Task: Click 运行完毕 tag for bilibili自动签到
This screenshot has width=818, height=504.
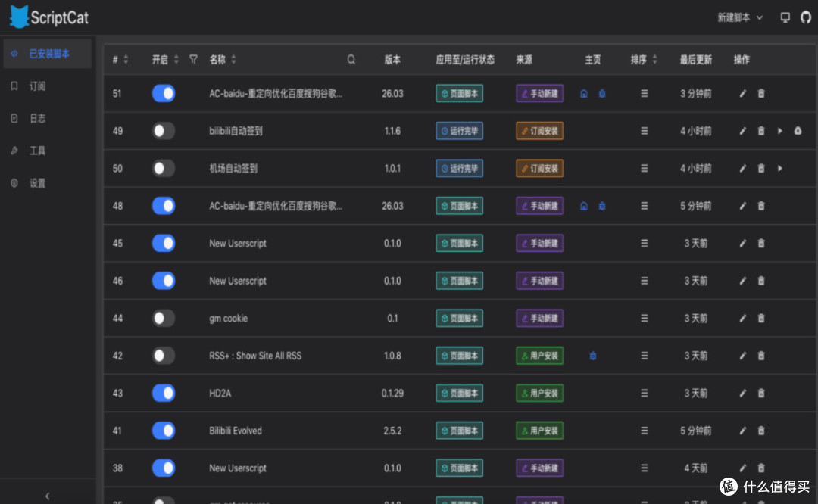Action: tap(459, 131)
